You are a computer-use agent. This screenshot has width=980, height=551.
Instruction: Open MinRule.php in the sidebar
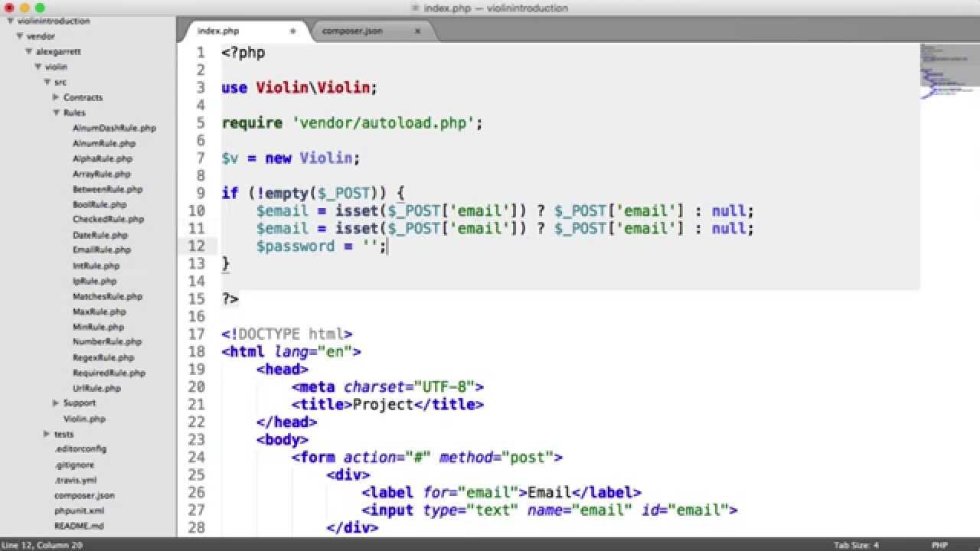(x=98, y=327)
